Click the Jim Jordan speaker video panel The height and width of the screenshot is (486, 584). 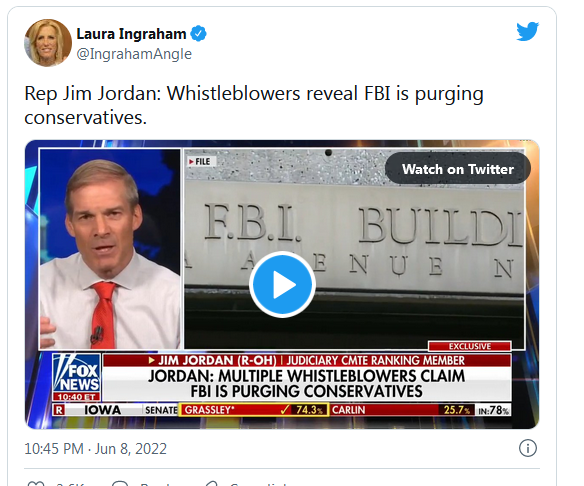[110, 249]
